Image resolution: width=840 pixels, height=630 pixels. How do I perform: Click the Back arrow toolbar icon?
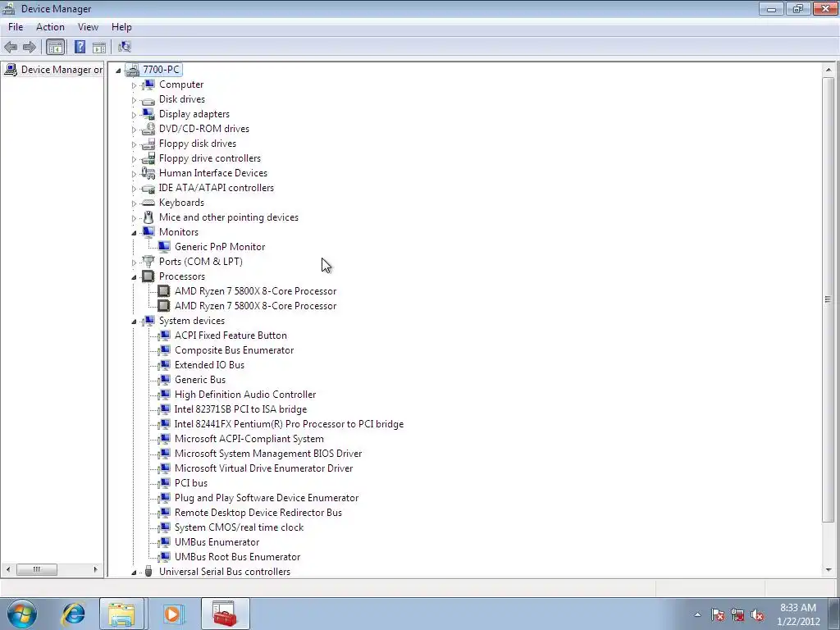(11, 47)
